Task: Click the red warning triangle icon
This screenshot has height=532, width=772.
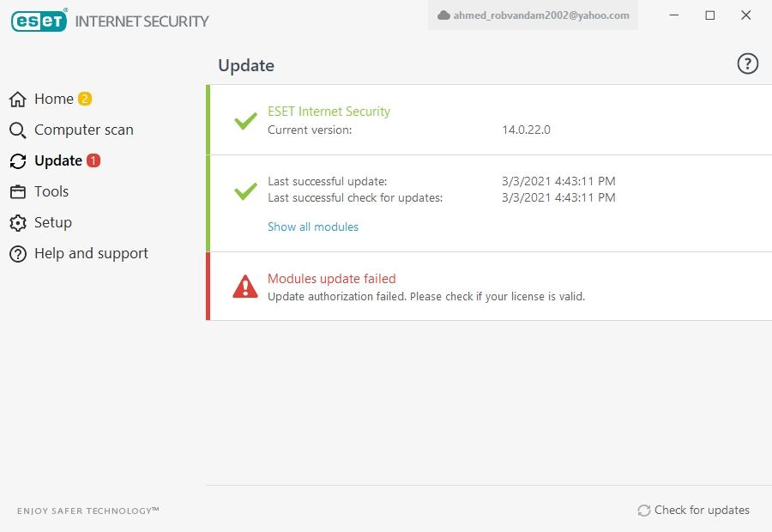Action: point(245,287)
